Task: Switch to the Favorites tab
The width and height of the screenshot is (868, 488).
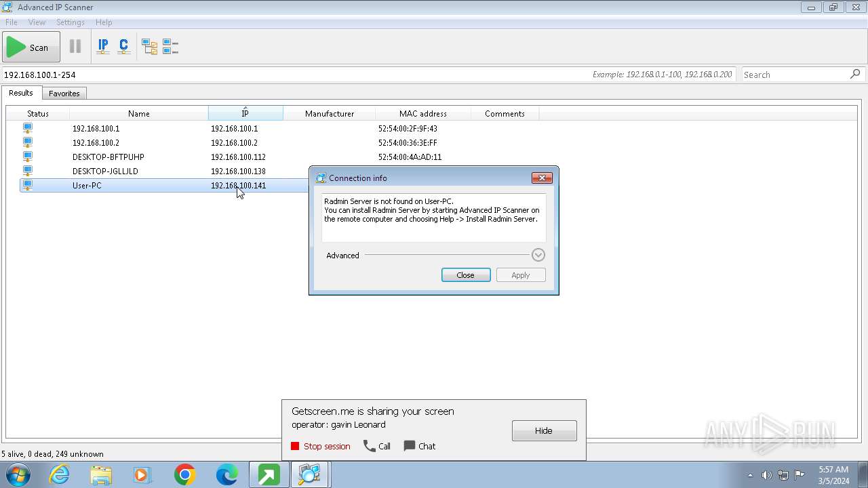Action: (64, 94)
